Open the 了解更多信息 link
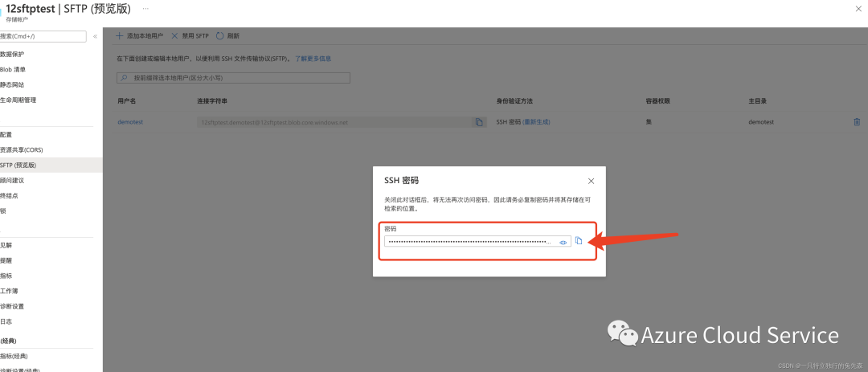The image size is (868, 372). pyautogui.click(x=313, y=58)
